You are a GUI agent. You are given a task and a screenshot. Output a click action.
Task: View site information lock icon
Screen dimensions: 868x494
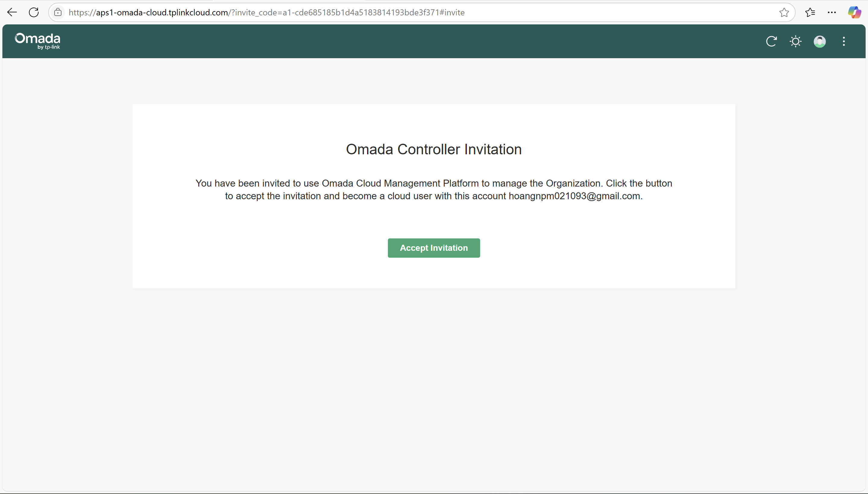tap(58, 13)
